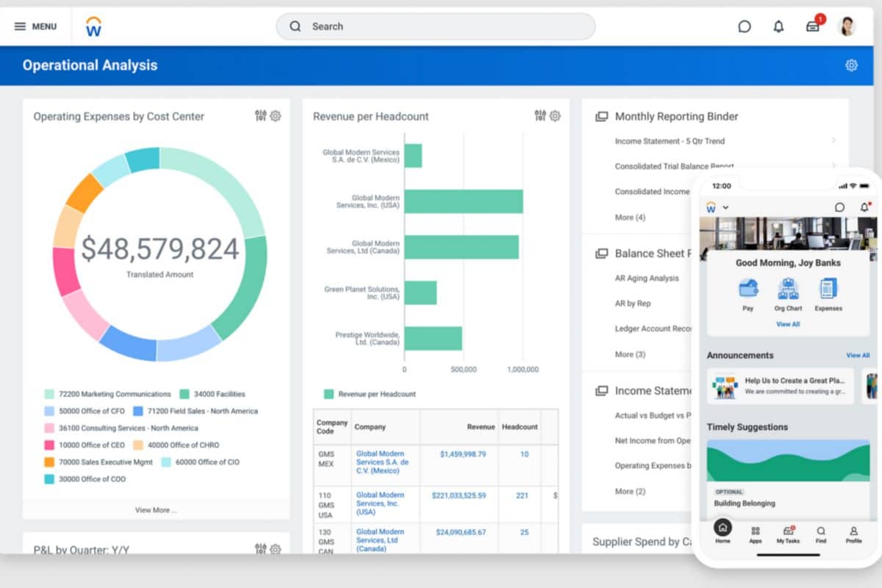882x588 pixels.
Task: Open the user profile avatar
Action: pyautogui.click(x=847, y=26)
